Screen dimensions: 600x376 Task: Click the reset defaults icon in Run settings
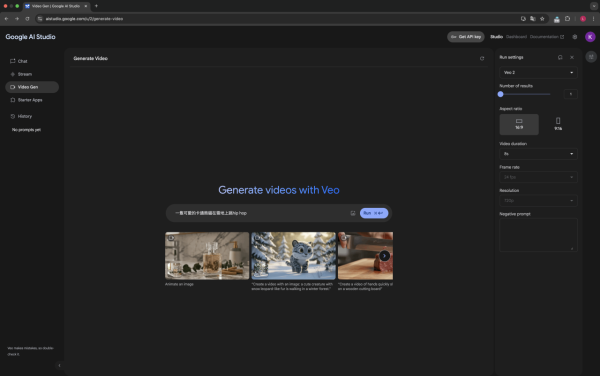point(560,57)
